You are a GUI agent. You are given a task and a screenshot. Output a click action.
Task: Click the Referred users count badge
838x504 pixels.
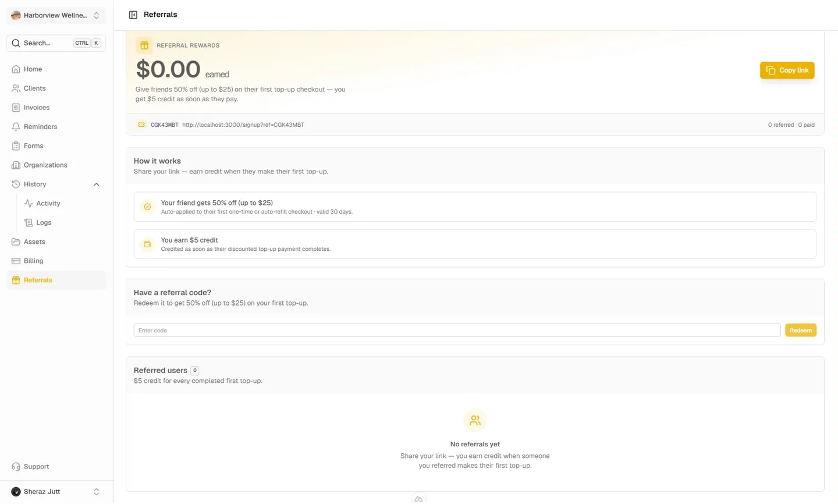[195, 371]
